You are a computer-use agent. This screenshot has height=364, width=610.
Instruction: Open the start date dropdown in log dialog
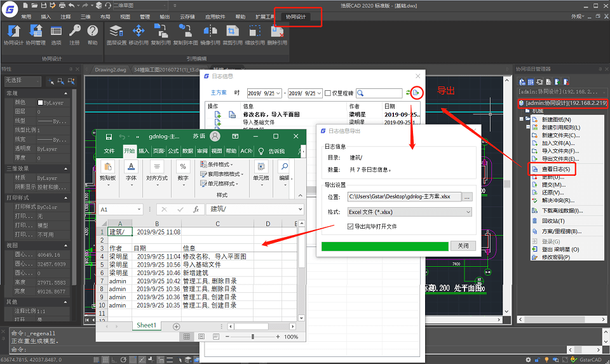[x=278, y=93]
